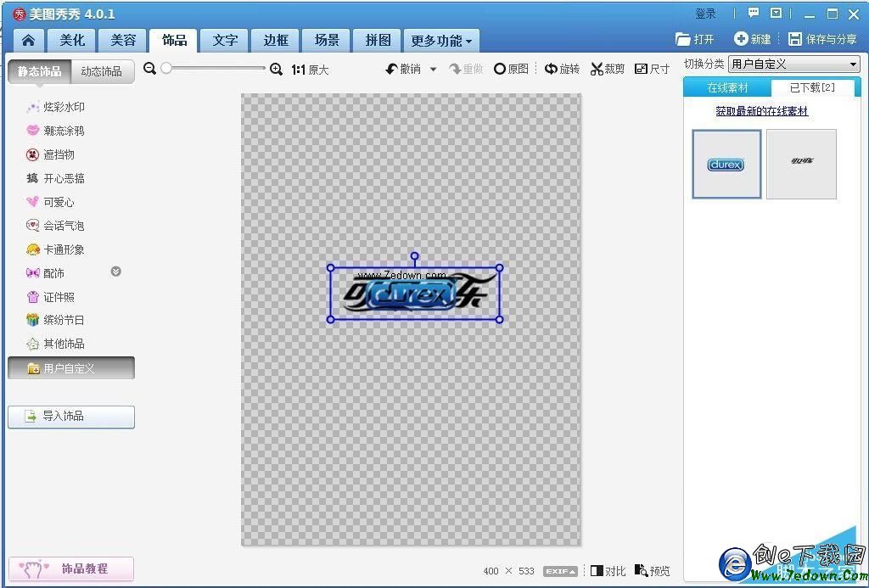Select 卡通形象 sticker category
This screenshot has width=869, height=588.
point(55,249)
